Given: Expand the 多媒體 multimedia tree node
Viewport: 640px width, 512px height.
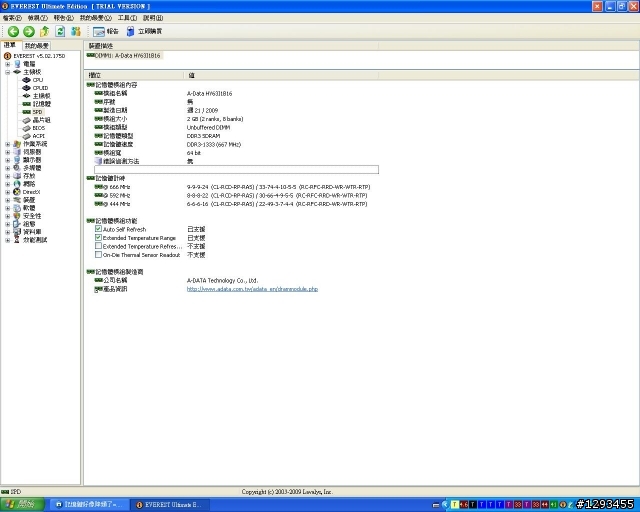Looking at the screenshot, I should [7, 168].
